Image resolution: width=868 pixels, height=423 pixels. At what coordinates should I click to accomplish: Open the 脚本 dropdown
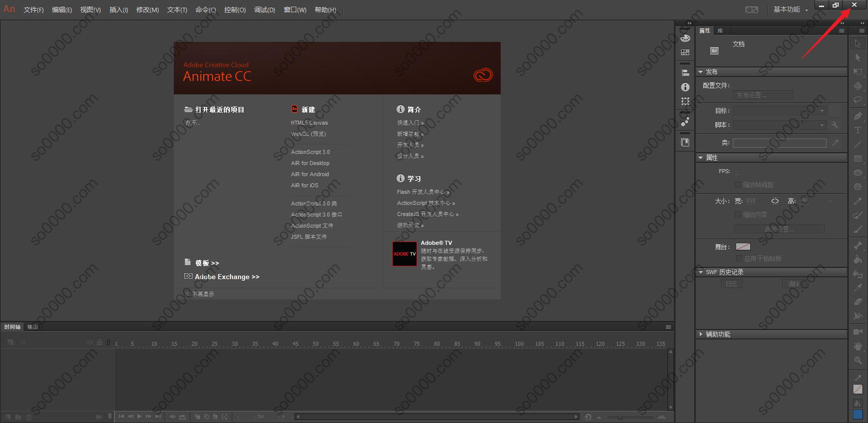point(780,125)
